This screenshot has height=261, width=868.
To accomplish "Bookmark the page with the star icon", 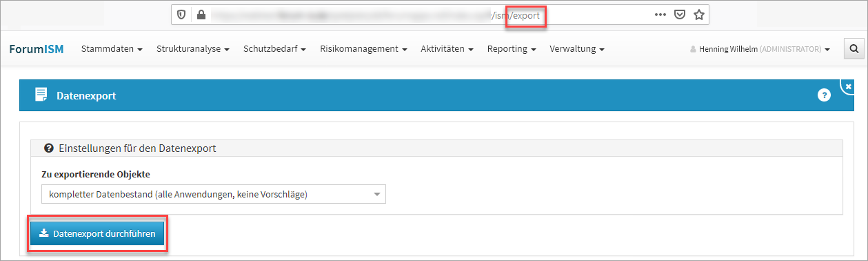I will coord(698,14).
